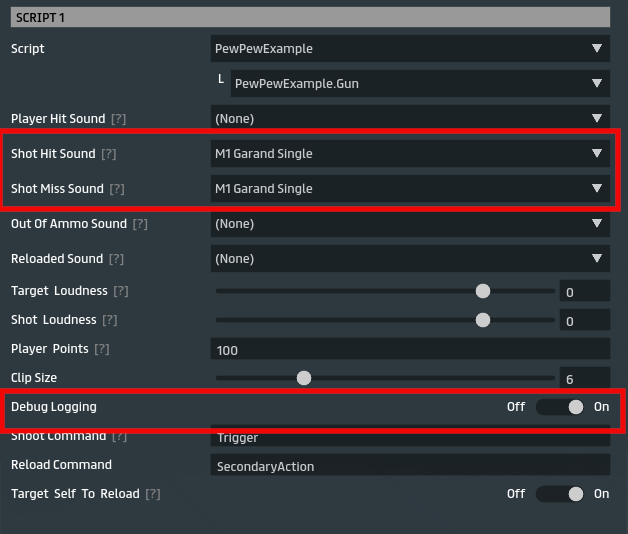This screenshot has width=628, height=534.
Task: Click the [?] help icon for Target Loudness
Action: tap(121, 291)
